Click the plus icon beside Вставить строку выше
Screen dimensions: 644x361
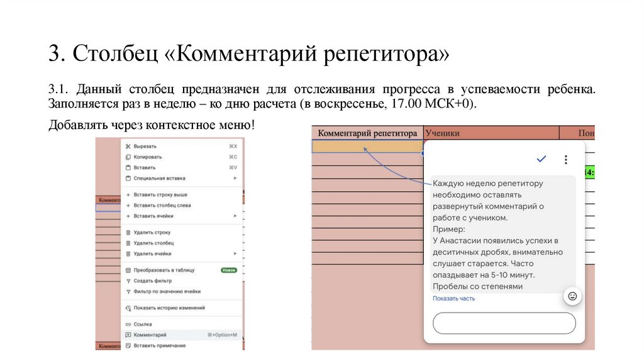point(128,195)
